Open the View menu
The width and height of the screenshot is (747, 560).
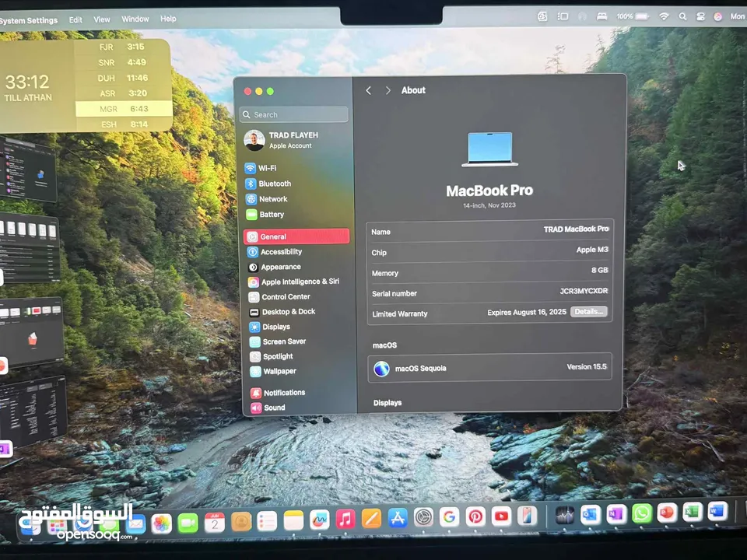click(x=101, y=19)
